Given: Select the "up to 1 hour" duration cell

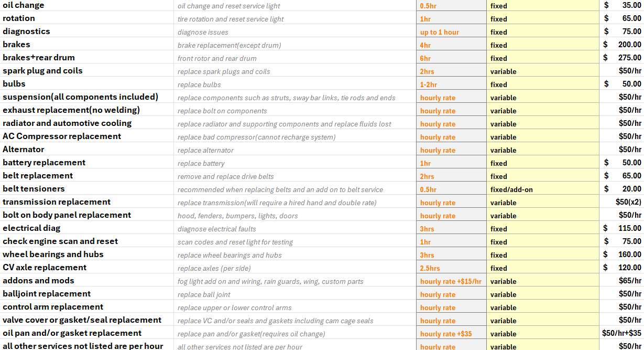Looking at the screenshot, I should pyautogui.click(x=452, y=32).
